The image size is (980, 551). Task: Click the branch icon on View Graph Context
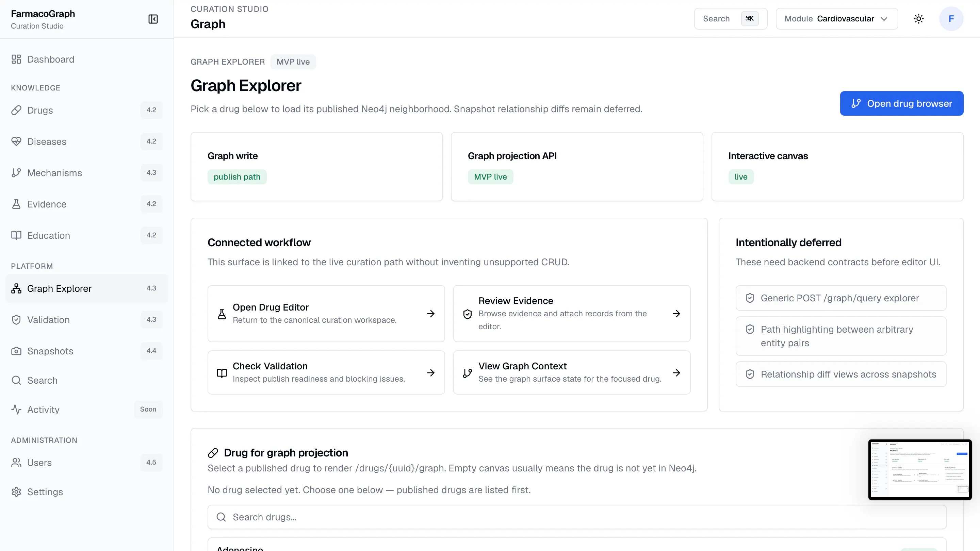468,373
